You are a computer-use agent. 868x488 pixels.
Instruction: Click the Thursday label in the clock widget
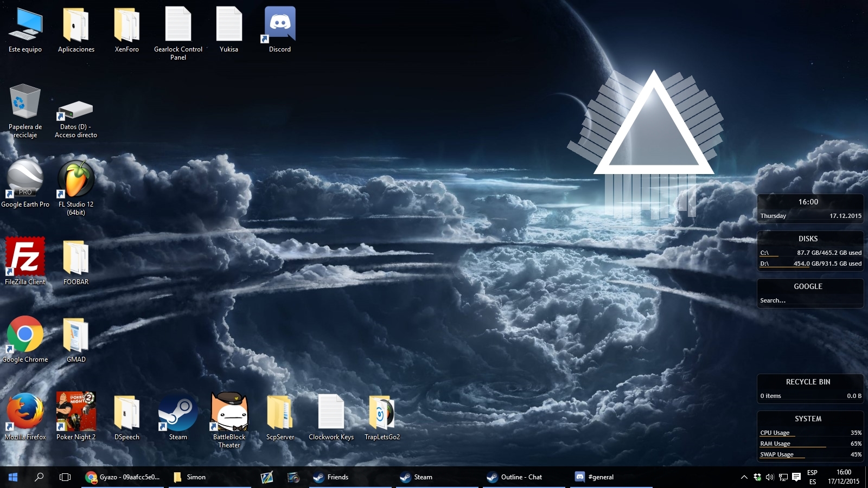point(773,216)
